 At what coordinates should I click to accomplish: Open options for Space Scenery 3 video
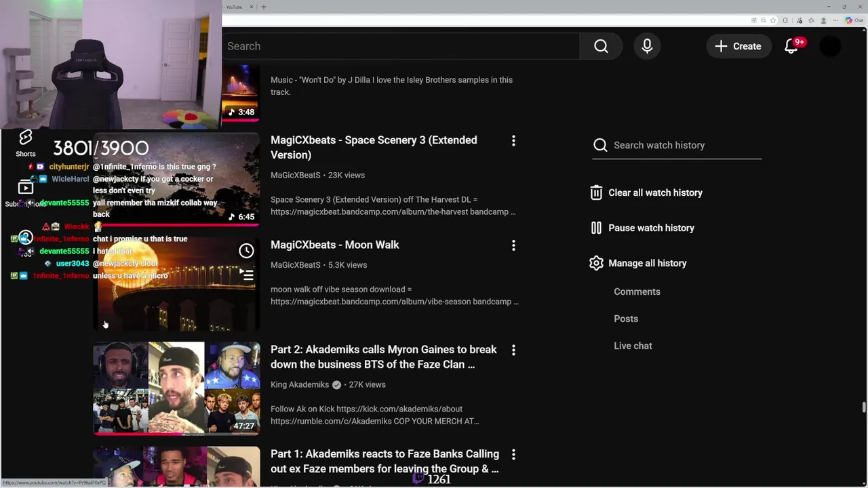(513, 140)
